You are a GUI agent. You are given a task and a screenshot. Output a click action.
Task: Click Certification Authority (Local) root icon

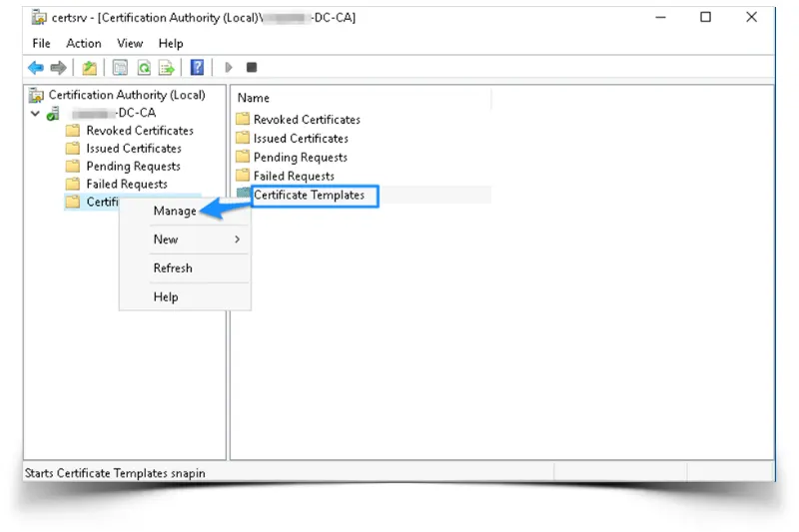click(x=36, y=95)
